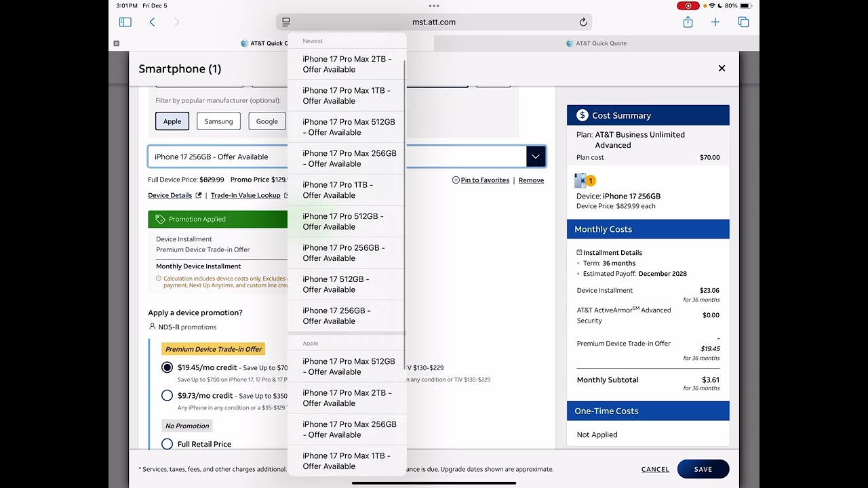
Task: Open the Safari share sheet
Action: coord(688,22)
